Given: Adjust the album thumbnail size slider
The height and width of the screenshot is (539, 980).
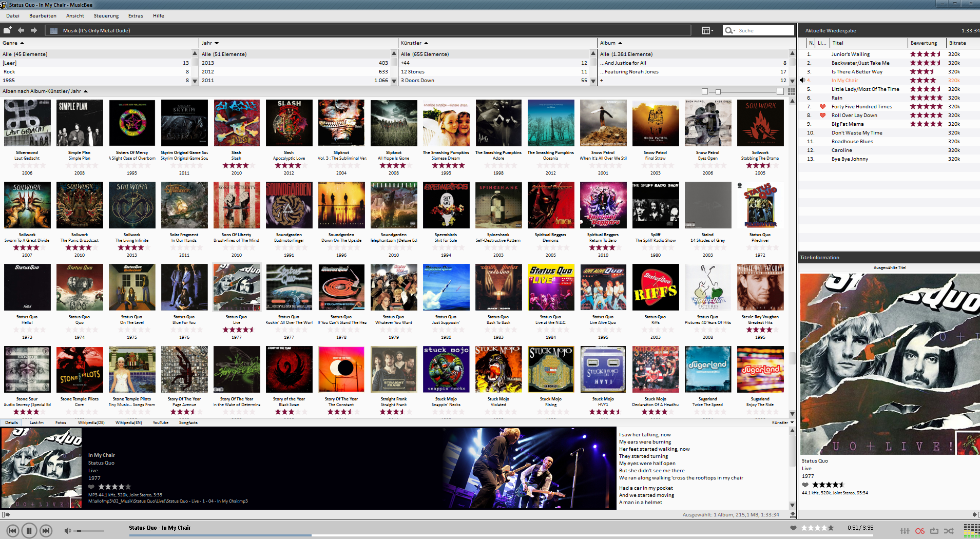Looking at the screenshot, I should tap(742, 91).
